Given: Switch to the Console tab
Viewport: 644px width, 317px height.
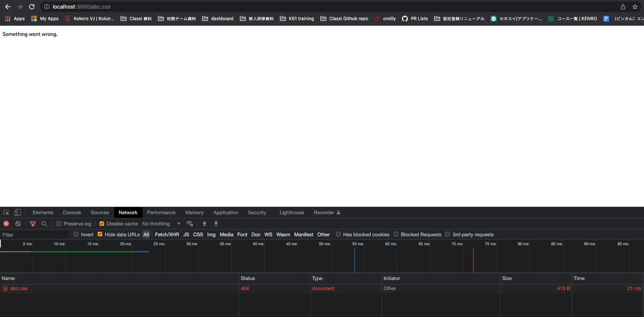Looking at the screenshot, I should [72, 213].
